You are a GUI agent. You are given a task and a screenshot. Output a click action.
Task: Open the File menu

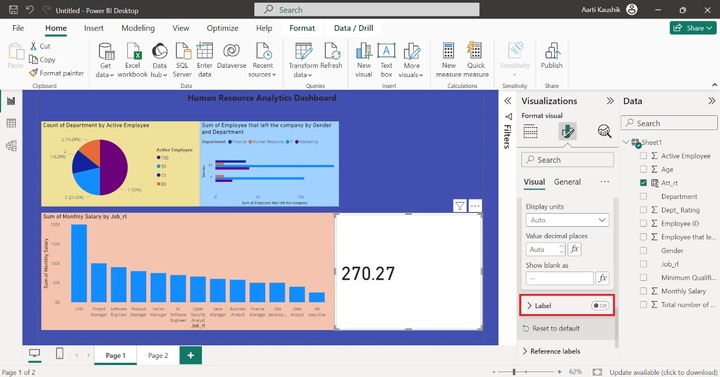18,28
